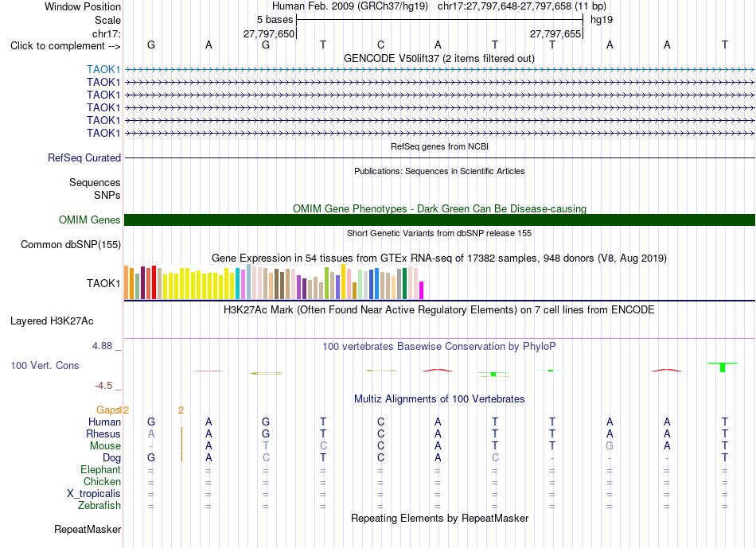Click the 'Click to complement -->' label
756x548 pixels.
(x=65, y=46)
